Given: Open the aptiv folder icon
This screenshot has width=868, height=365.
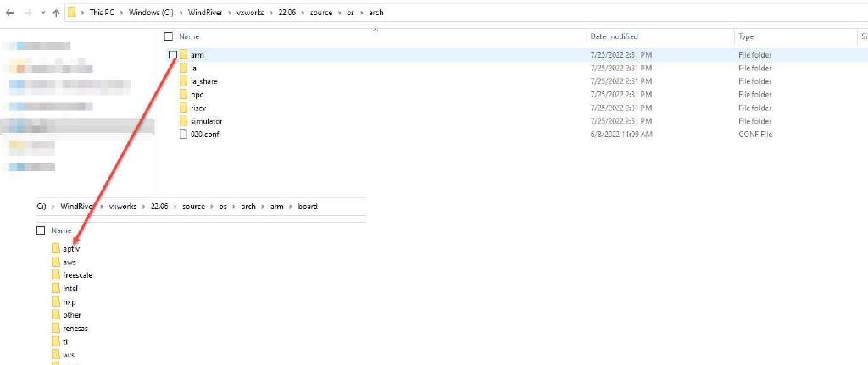Looking at the screenshot, I should [56, 249].
